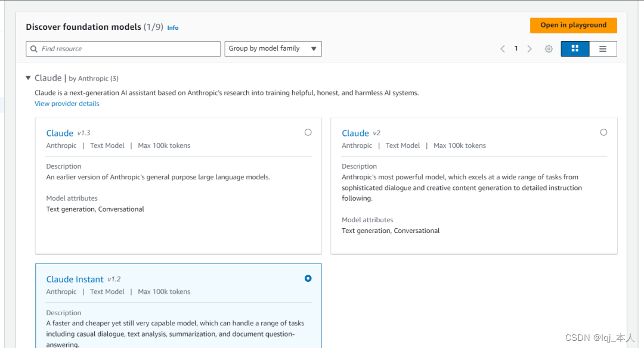644x348 pixels.
Task: Open preferences gear icon
Action: (549, 49)
